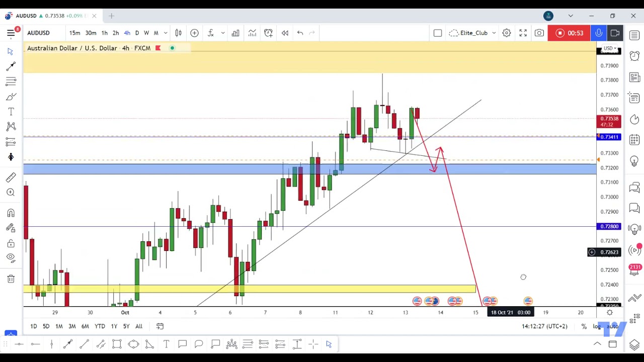
Task: Set the date range to 5Y
Action: tap(126, 326)
